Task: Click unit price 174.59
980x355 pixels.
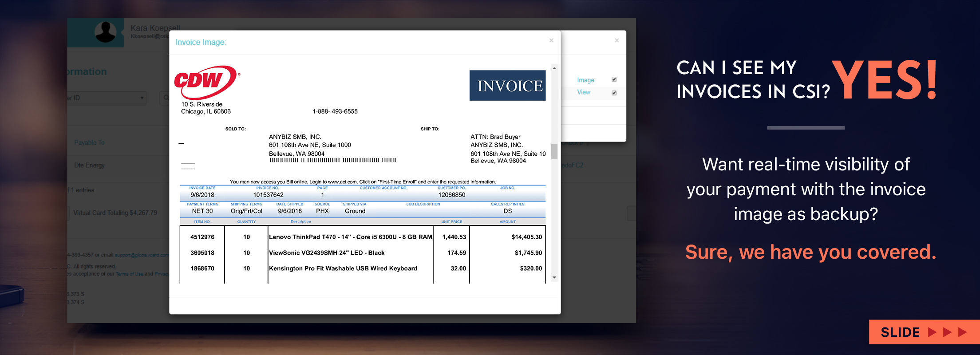Action: [457, 253]
